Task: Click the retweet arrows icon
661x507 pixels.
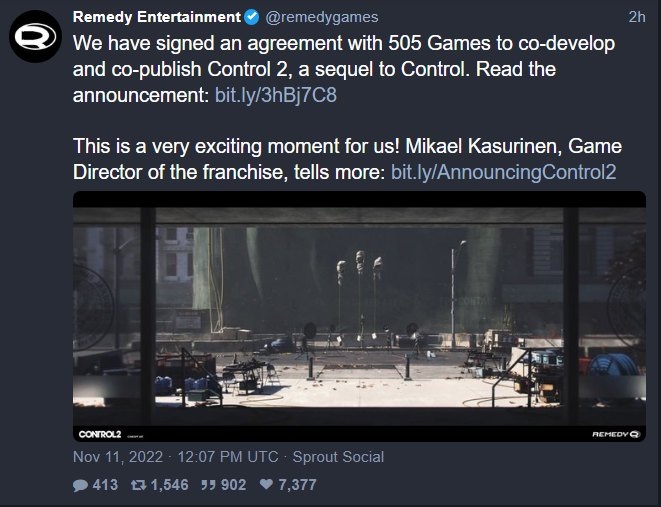Action: click(139, 485)
